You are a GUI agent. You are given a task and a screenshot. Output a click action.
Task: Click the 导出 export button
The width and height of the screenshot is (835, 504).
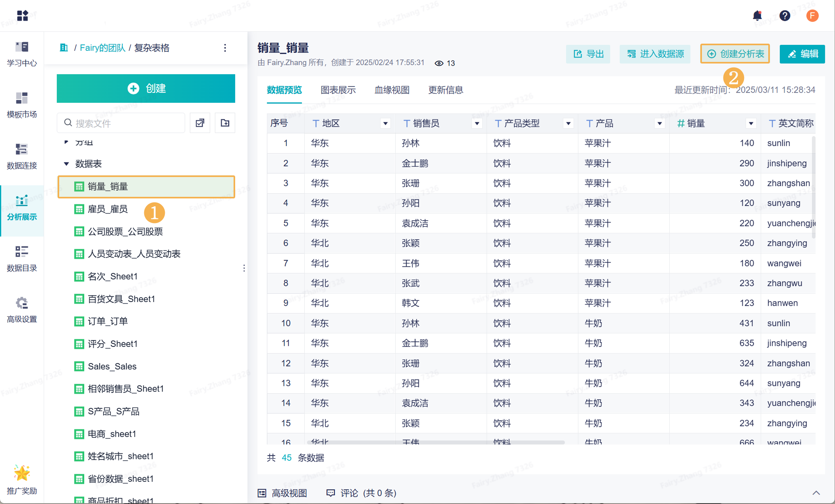click(588, 54)
